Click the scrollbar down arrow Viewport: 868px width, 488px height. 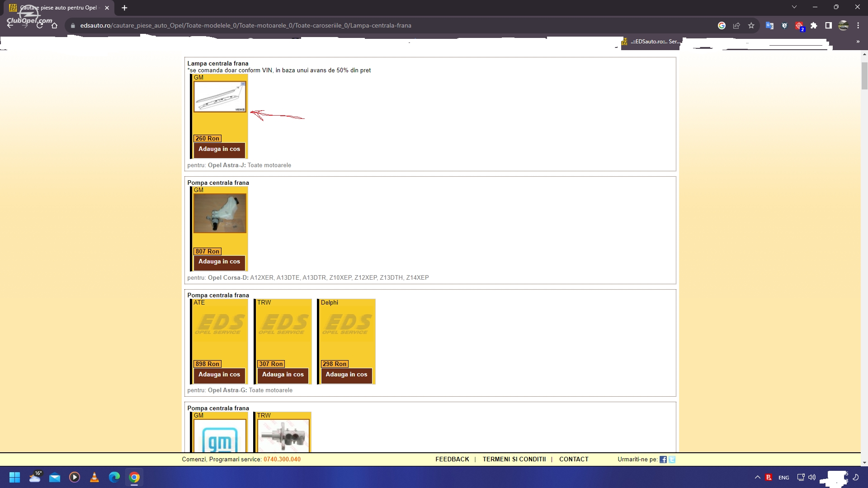coord(864,463)
